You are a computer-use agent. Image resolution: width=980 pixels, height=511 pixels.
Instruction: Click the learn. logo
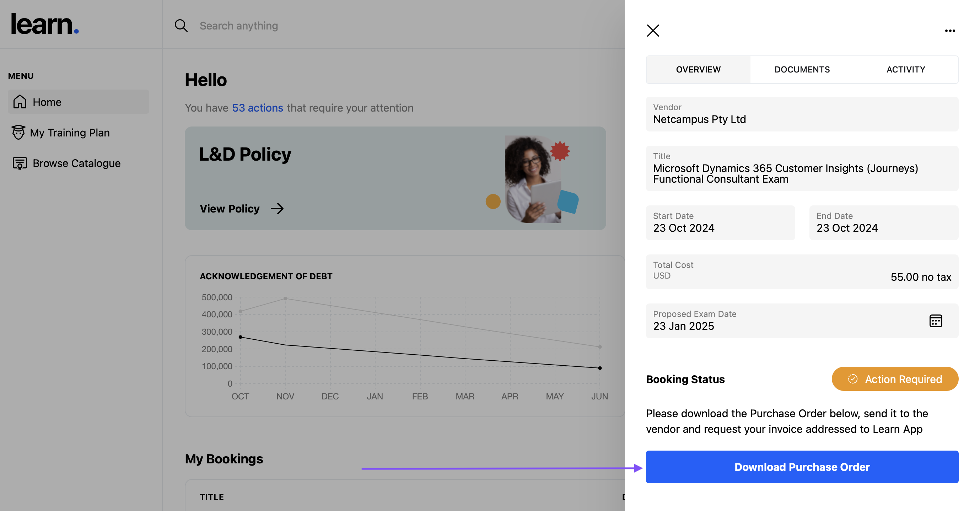[x=45, y=25]
